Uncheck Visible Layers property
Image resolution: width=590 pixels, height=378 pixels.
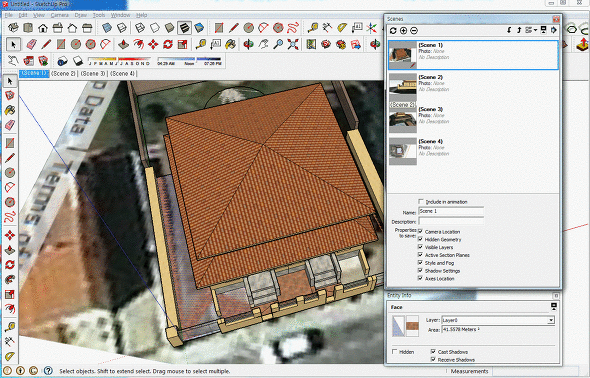click(x=420, y=247)
